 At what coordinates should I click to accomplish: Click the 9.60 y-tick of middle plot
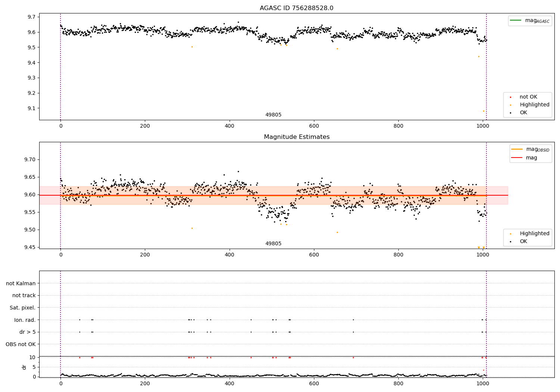(29, 195)
